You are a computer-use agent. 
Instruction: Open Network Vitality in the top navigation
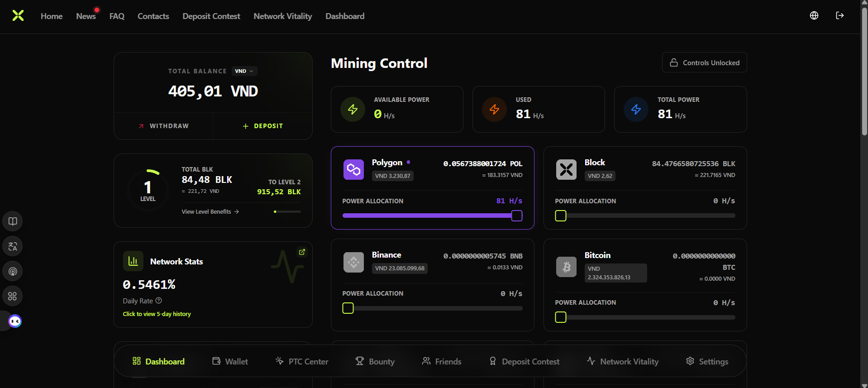tap(283, 16)
